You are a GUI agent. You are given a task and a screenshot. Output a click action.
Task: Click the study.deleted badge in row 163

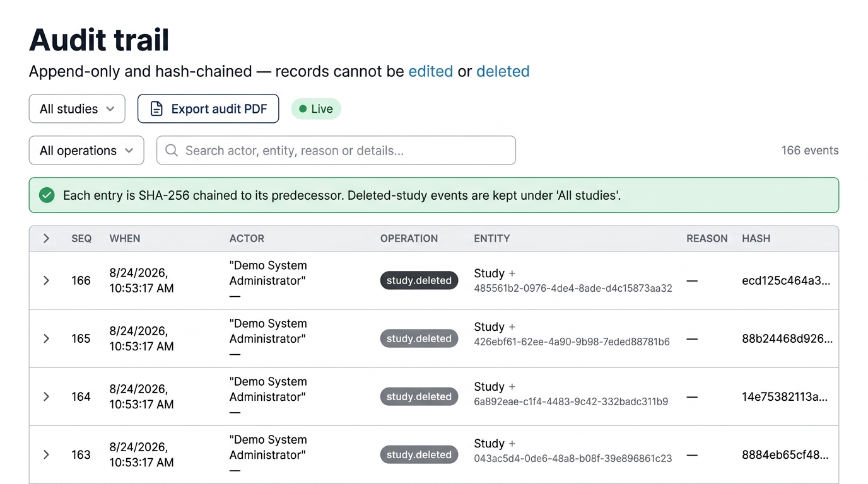pyautogui.click(x=419, y=454)
